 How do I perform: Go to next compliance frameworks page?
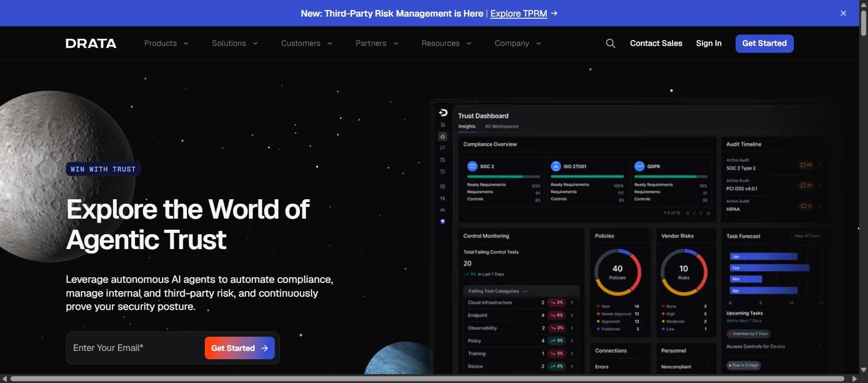(701, 213)
